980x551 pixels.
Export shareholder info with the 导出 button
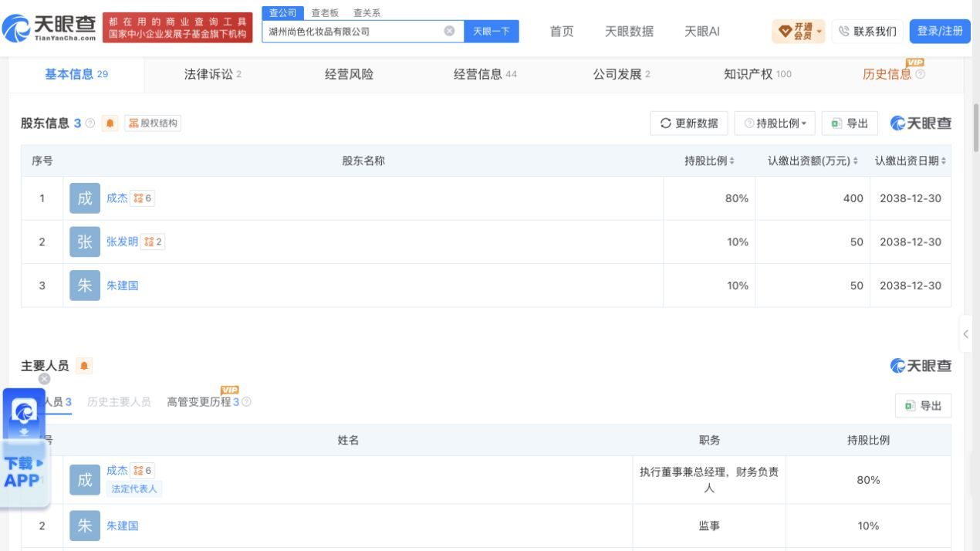(850, 123)
